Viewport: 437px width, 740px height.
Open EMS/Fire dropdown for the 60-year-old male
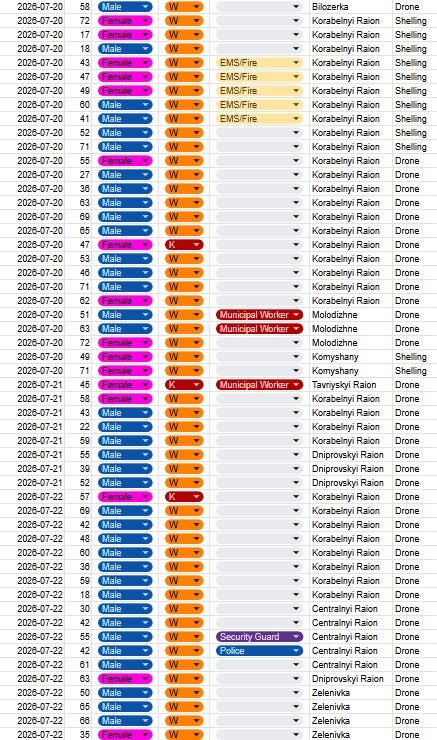point(259,105)
